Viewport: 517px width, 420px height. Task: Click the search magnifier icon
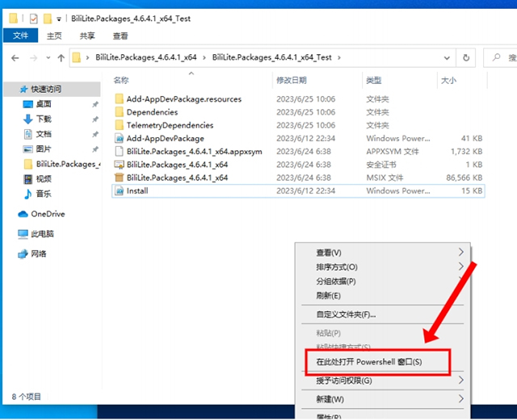pos(496,57)
